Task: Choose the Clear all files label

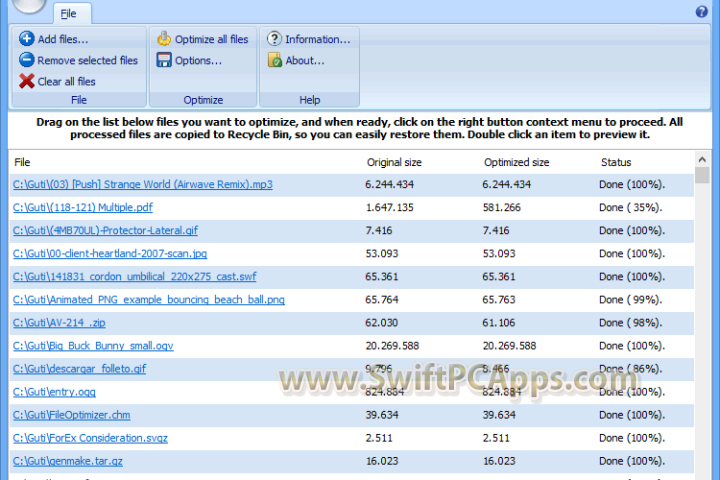Action: 67,82
